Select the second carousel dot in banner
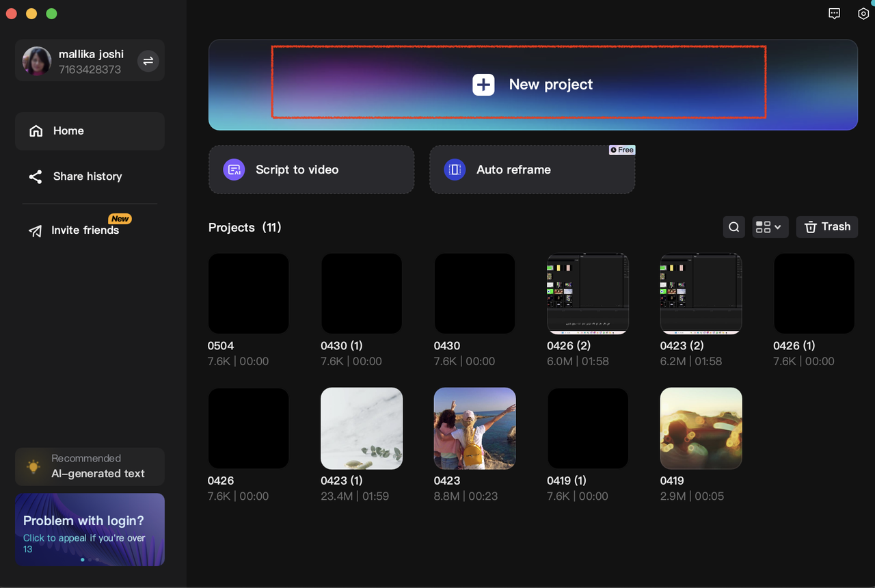 click(x=90, y=559)
